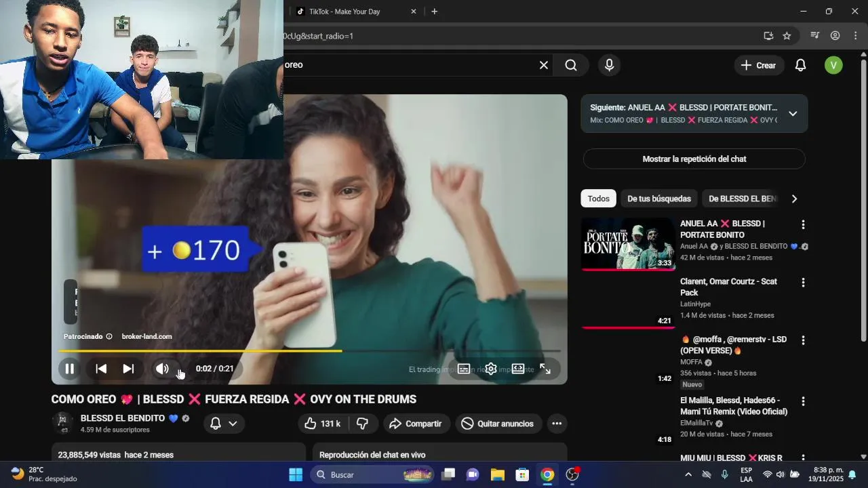Mute the video using the speaker icon

pos(162,369)
